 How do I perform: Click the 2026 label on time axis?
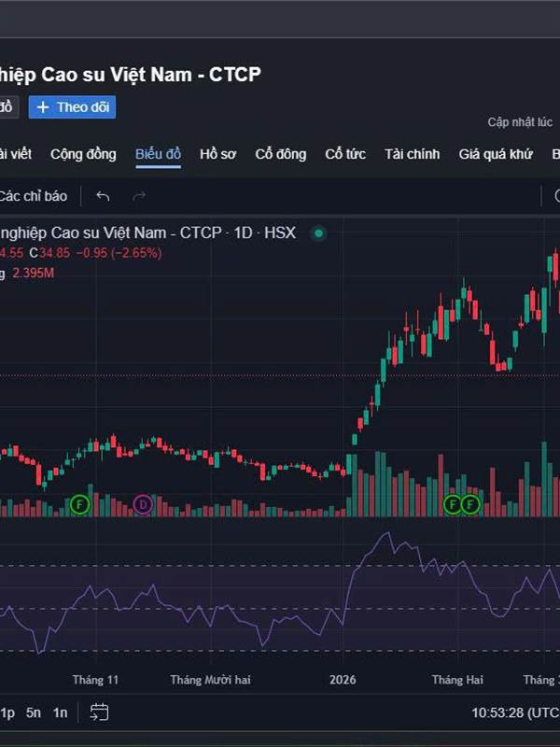[342, 680]
